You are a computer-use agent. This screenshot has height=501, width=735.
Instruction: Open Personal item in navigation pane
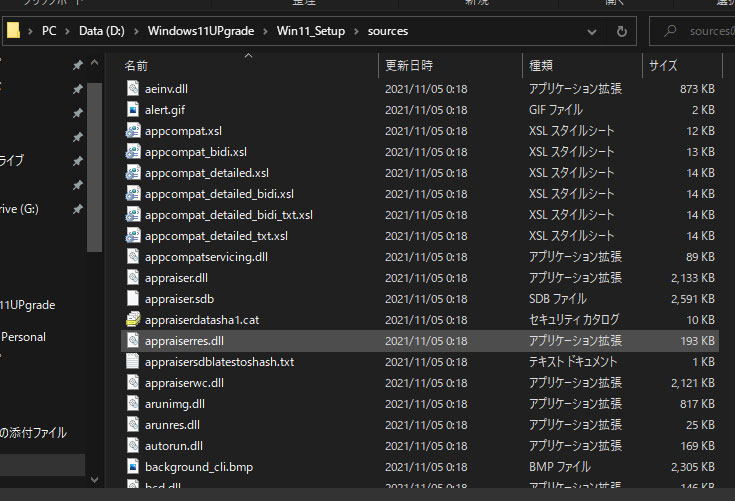[x=23, y=336]
